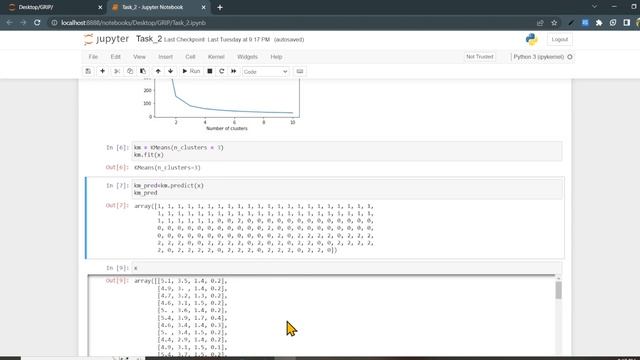
Task: Open the View menu
Action: pyautogui.click(x=139, y=57)
